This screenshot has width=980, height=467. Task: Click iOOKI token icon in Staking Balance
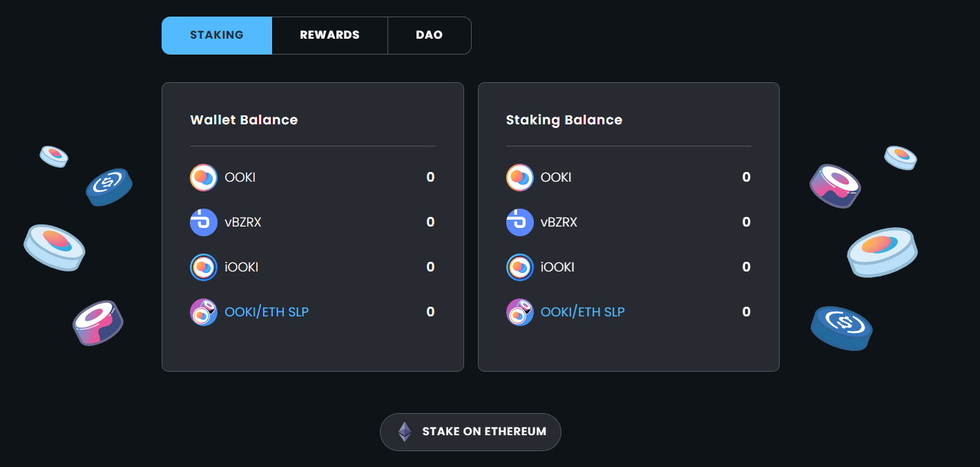pos(520,267)
